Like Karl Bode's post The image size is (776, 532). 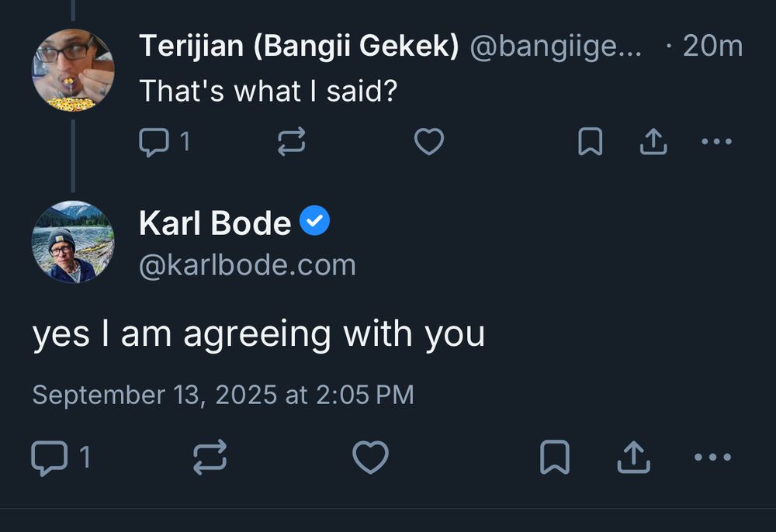click(x=371, y=458)
